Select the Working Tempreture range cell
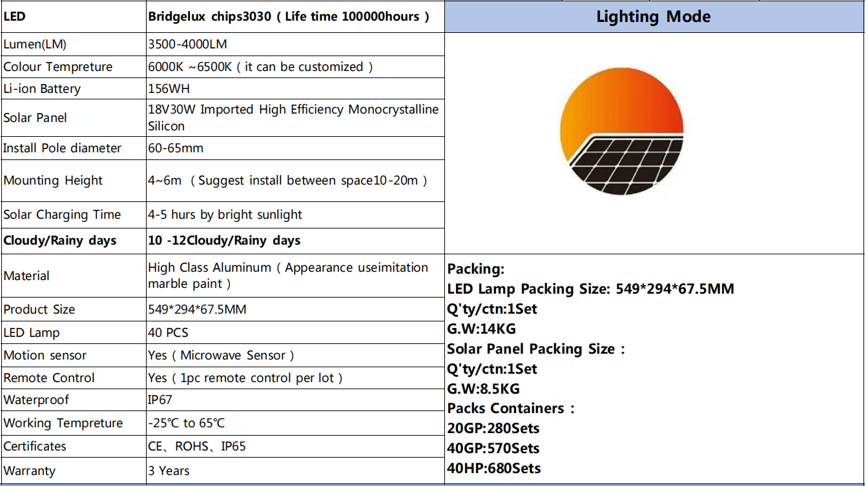Screen dimensions: 868x486 coord(296,423)
